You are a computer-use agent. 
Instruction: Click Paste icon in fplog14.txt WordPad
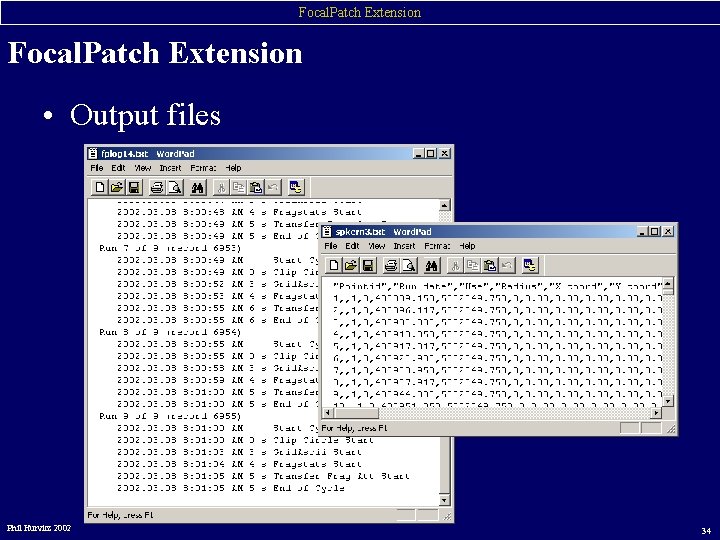(256, 187)
